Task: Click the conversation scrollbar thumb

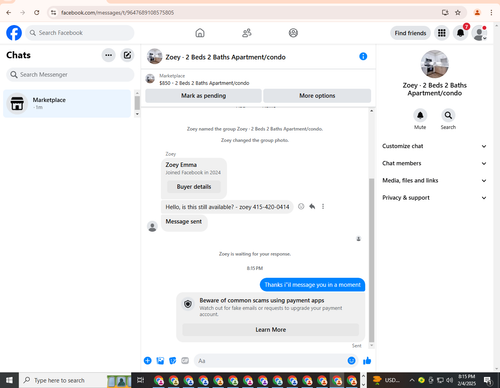Action: click(371, 260)
